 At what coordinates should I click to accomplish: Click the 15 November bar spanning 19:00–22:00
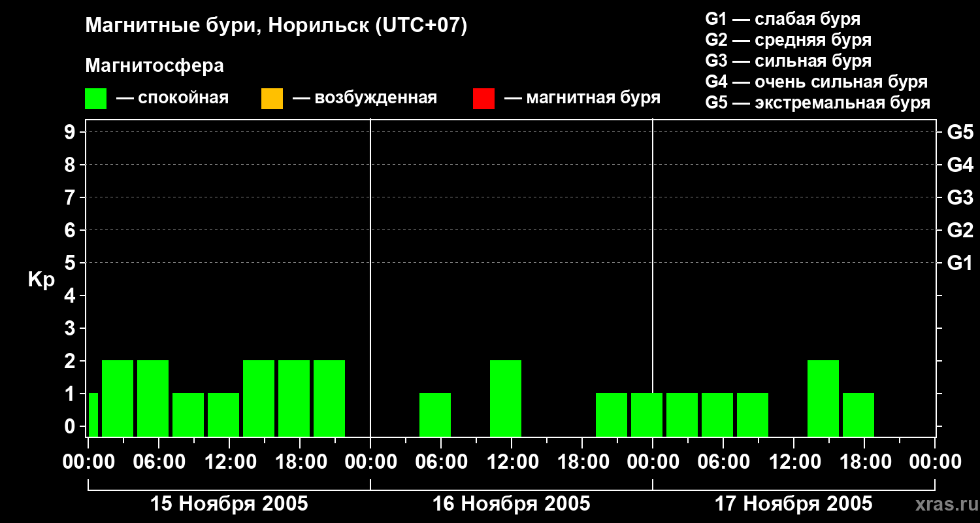click(329, 398)
